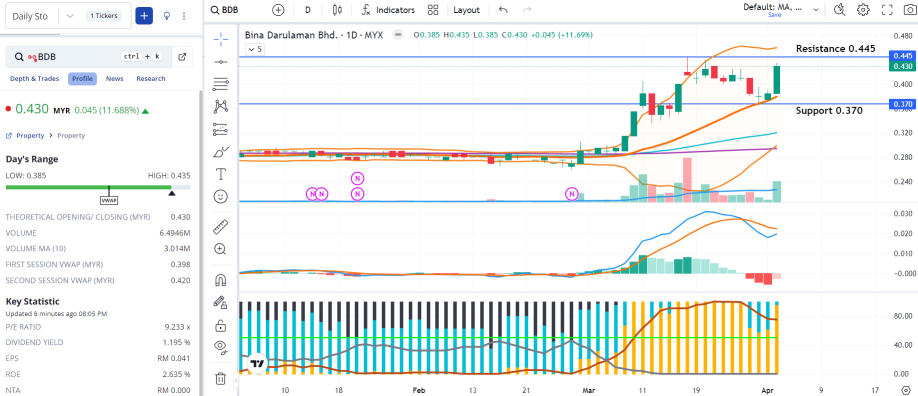Open chart settings gear
The image size is (918, 396).
(x=863, y=9)
